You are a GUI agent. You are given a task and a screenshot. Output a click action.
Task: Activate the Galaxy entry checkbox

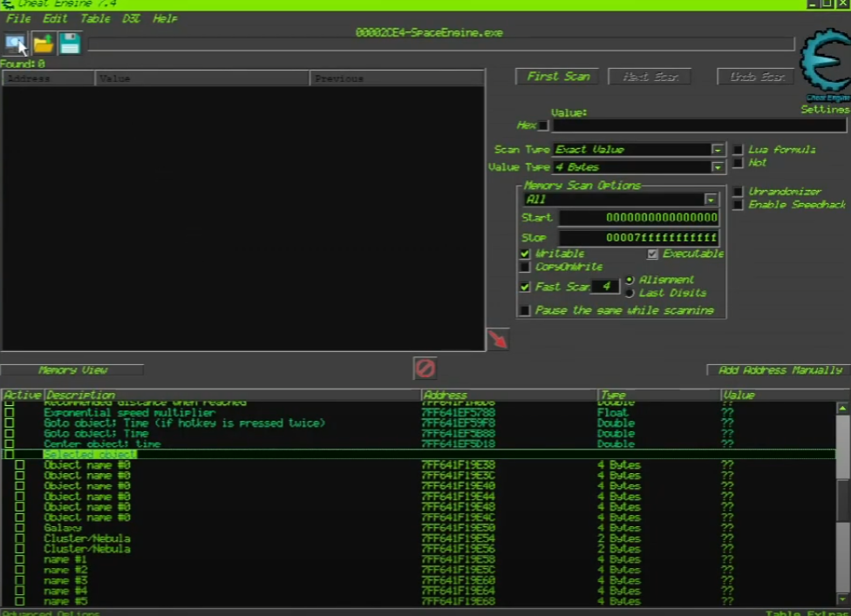pos(20,528)
